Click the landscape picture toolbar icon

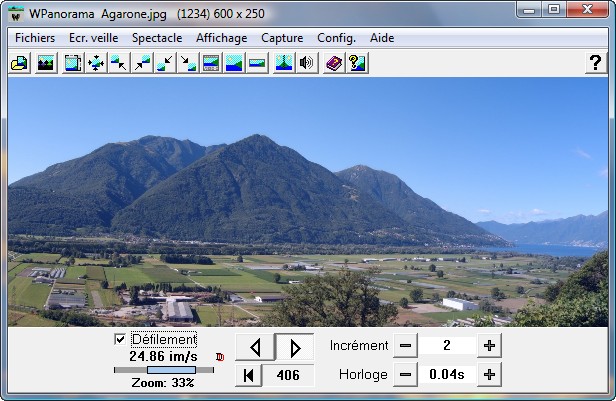(45, 63)
